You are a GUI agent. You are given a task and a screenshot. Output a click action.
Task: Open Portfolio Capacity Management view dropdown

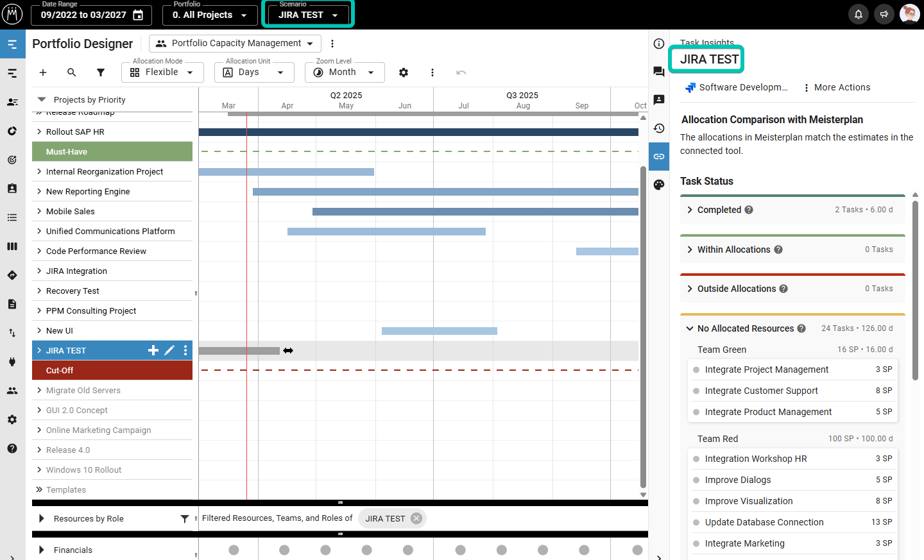[x=235, y=44]
